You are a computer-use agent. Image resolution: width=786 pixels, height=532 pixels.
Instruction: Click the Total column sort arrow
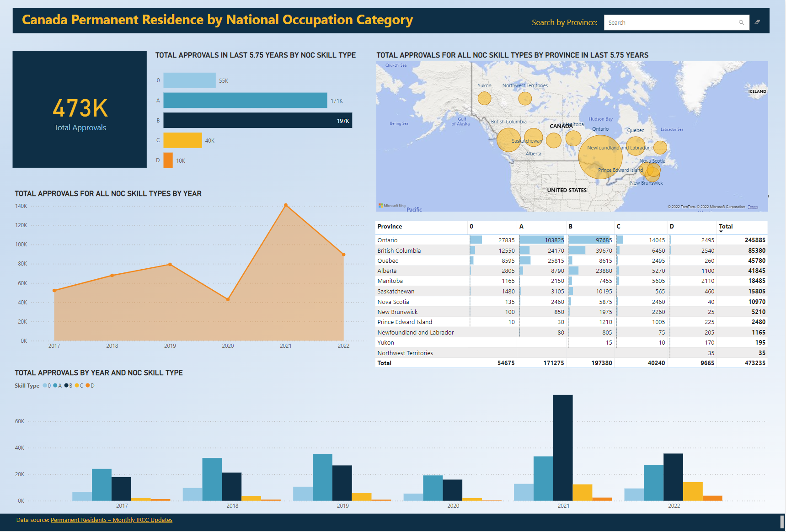coord(722,230)
